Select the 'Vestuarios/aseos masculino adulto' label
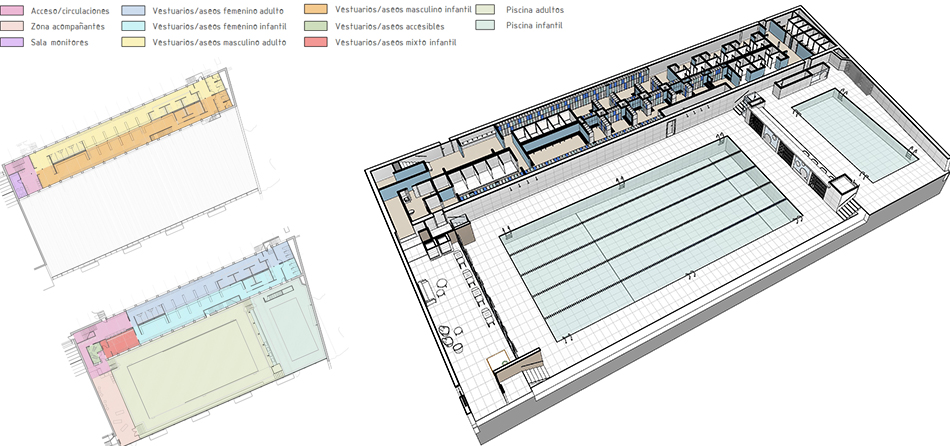The image size is (950, 446). coord(219,42)
